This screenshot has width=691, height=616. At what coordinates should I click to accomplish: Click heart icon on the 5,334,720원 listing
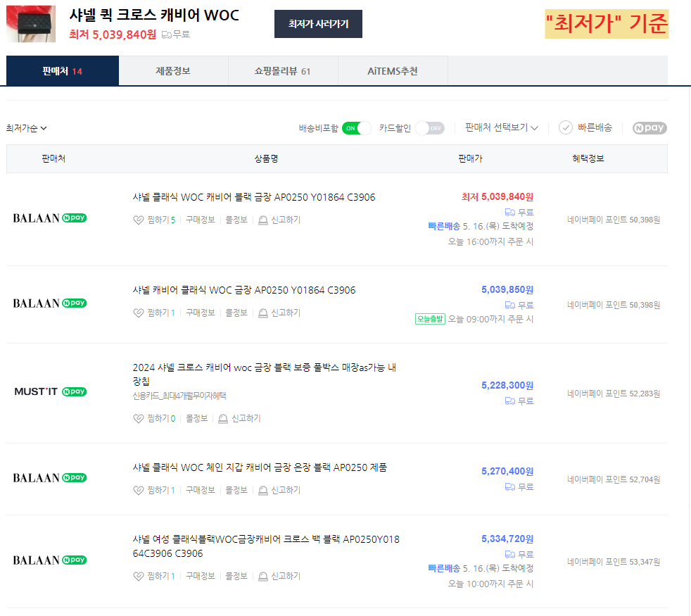139,577
